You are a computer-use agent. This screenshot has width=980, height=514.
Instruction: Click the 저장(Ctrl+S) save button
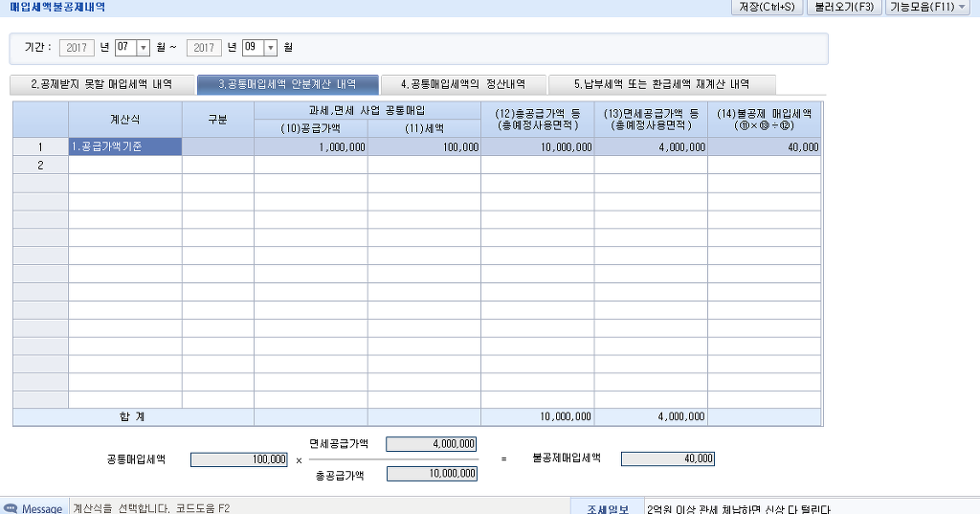click(767, 8)
